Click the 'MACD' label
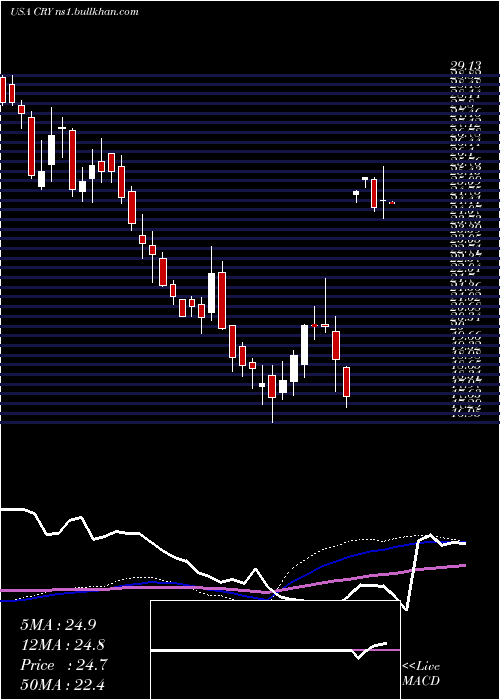 420,681
